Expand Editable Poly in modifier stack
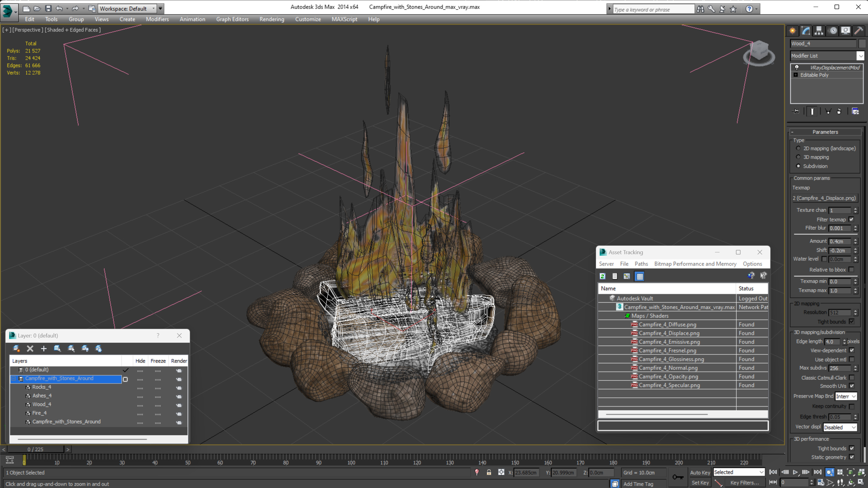The height and width of the screenshot is (488, 868). (796, 75)
